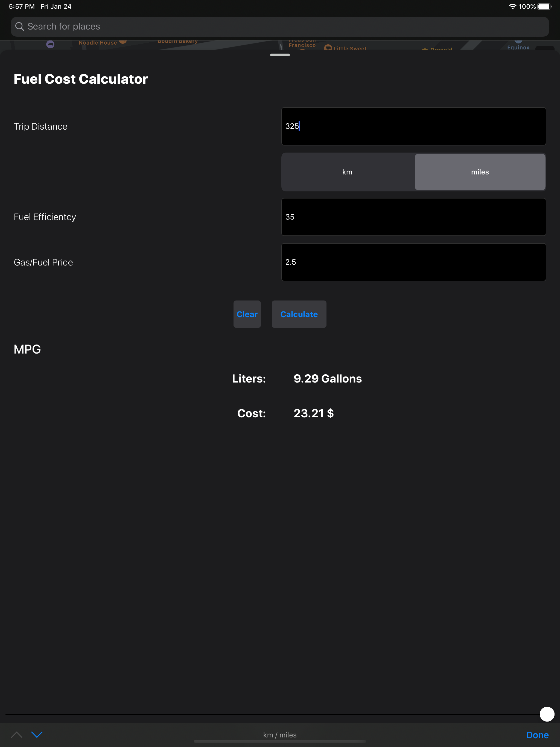The image size is (560, 747).
Task: Click the search magnifier icon
Action: point(20,27)
